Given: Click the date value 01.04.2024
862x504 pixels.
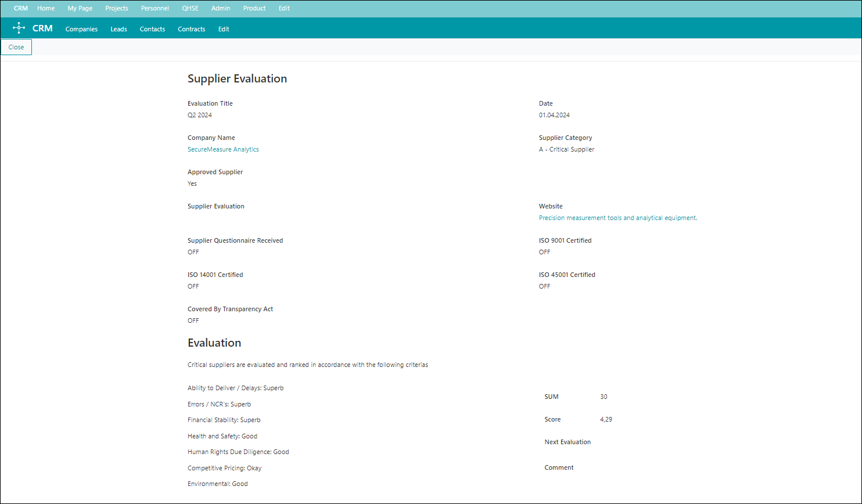Looking at the screenshot, I should tap(554, 115).
